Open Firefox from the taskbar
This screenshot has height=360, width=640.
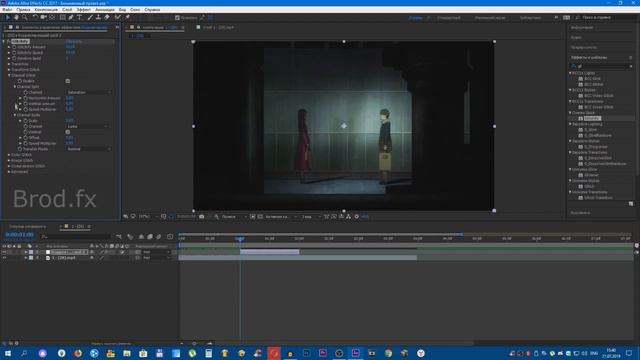coord(78,353)
